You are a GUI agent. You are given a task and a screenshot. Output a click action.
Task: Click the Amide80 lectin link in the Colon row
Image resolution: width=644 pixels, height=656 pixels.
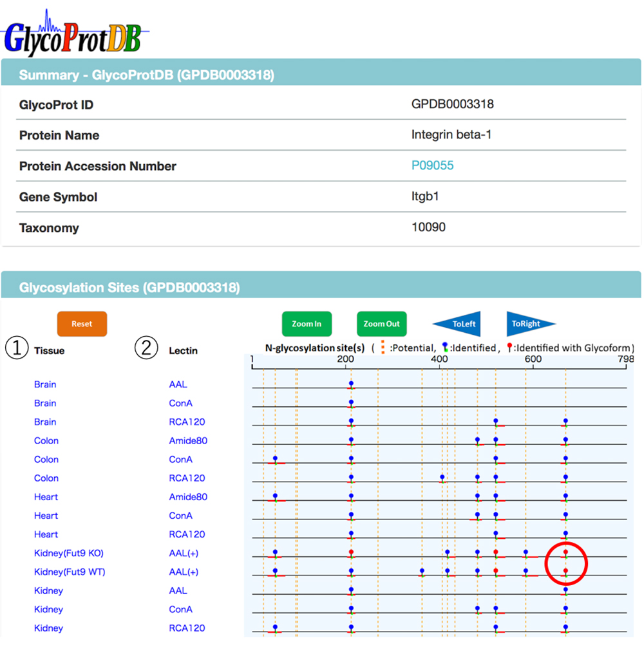pyautogui.click(x=188, y=441)
